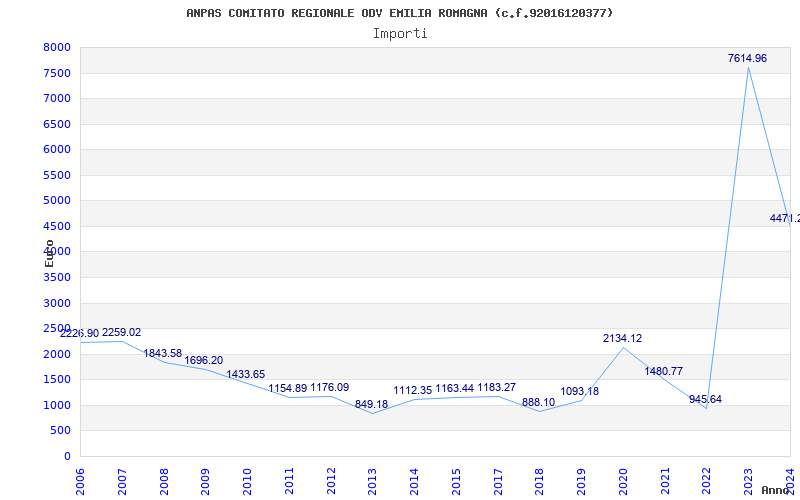800x500 pixels.
Task: Click the y-axis value 3000
Action: tap(57, 304)
